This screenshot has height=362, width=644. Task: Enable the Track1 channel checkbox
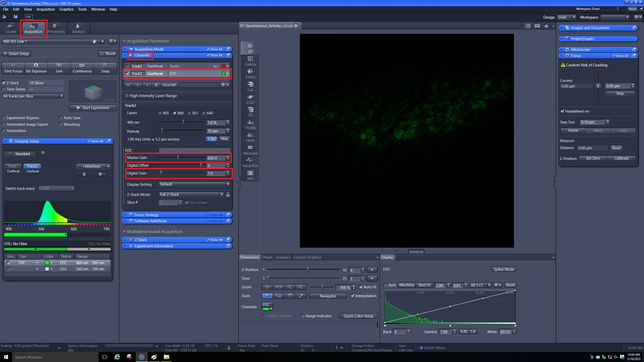tap(127, 66)
